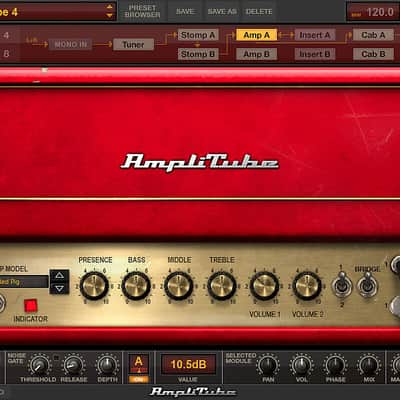Click the MONO IN input selector
Image resolution: width=400 pixels, height=400 pixels.
(x=70, y=44)
